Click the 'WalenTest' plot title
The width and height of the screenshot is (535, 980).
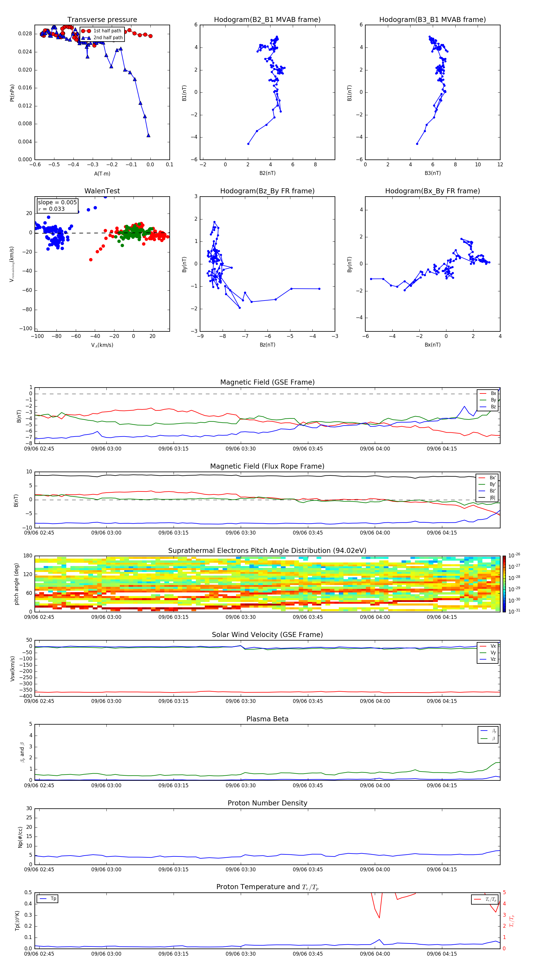(x=102, y=191)
